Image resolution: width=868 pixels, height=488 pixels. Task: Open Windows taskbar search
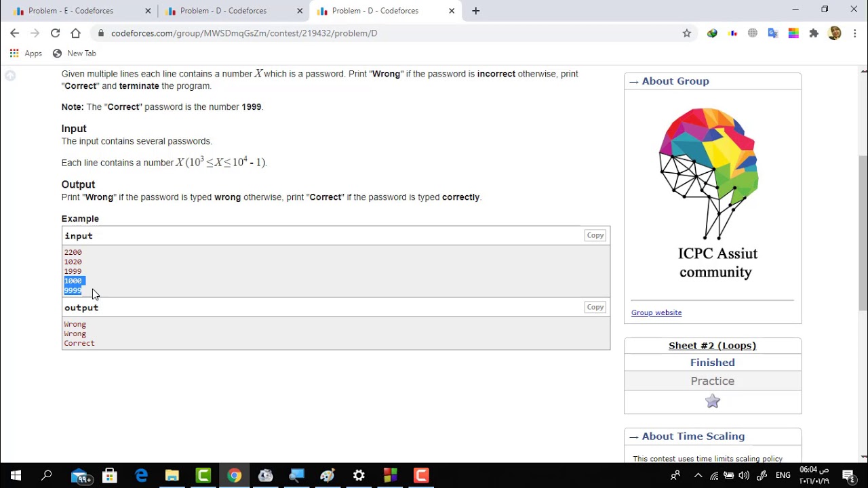(x=47, y=475)
